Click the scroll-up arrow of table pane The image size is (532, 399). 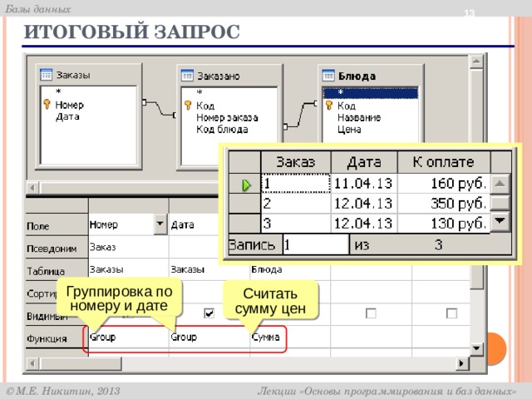pos(476,62)
